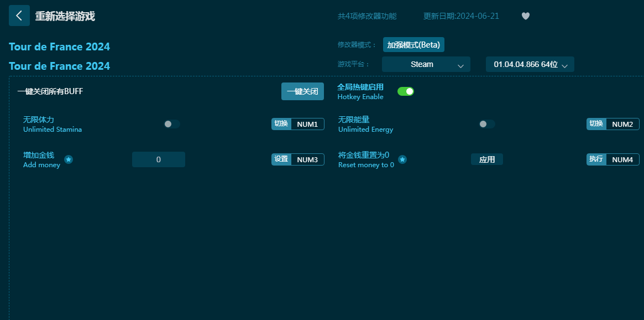Click the star icon beside Reset money to 0
This screenshot has height=320, width=644.
[x=402, y=159]
